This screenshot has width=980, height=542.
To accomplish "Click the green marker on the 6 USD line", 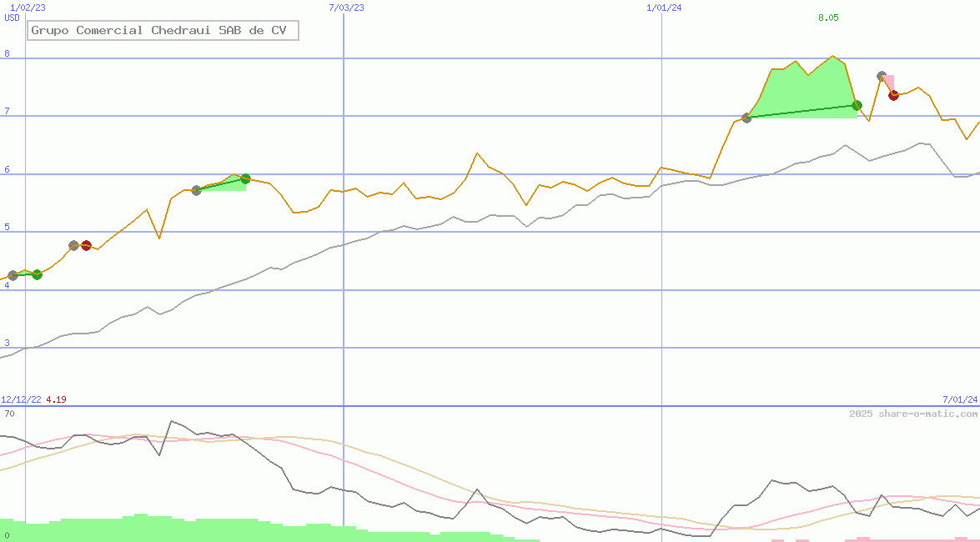I will click(x=245, y=178).
